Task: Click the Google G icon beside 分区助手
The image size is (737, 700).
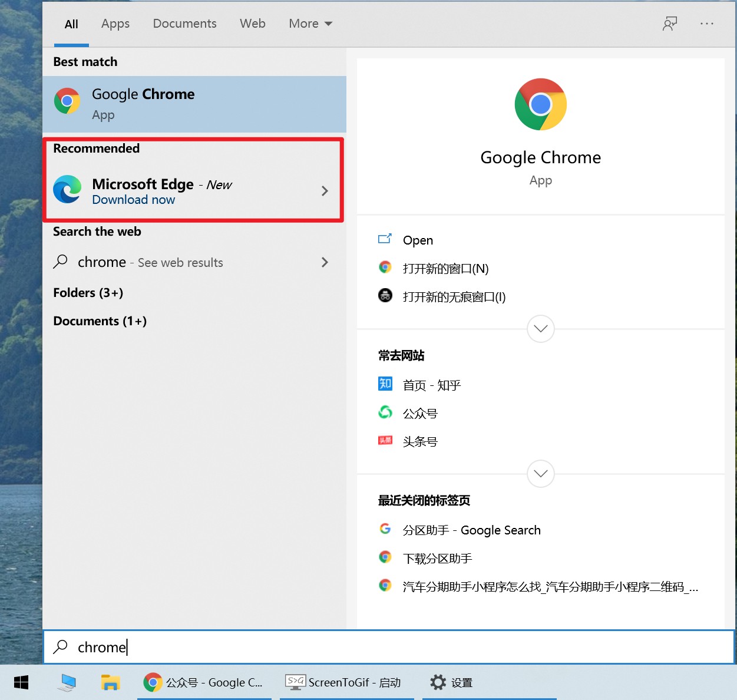Action: (385, 529)
